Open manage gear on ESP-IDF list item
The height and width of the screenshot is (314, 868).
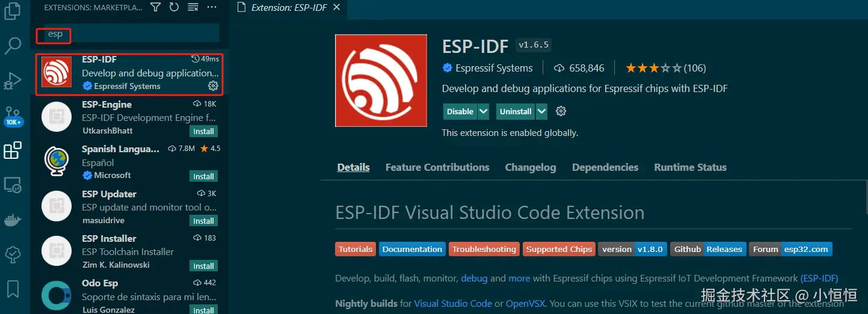coord(213,86)
